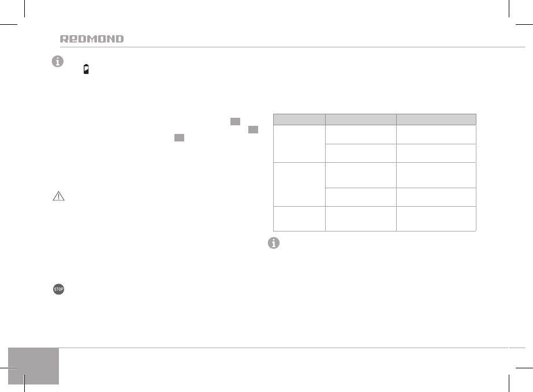
Task: Click the bottom-left cell of the table
Action: coord(299,219)
